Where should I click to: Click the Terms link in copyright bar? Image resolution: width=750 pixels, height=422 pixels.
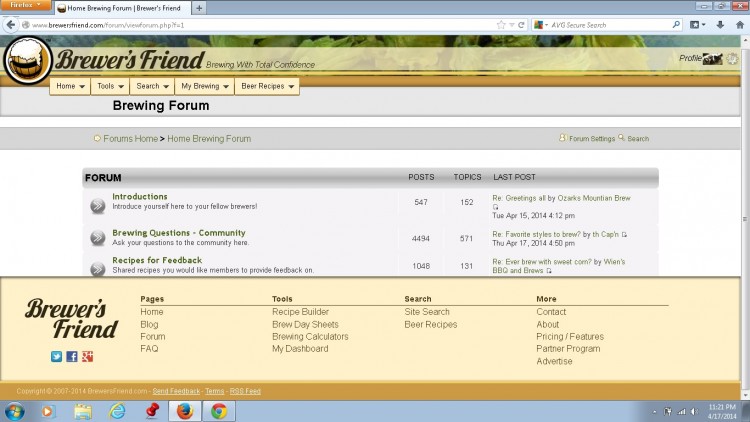214,391
